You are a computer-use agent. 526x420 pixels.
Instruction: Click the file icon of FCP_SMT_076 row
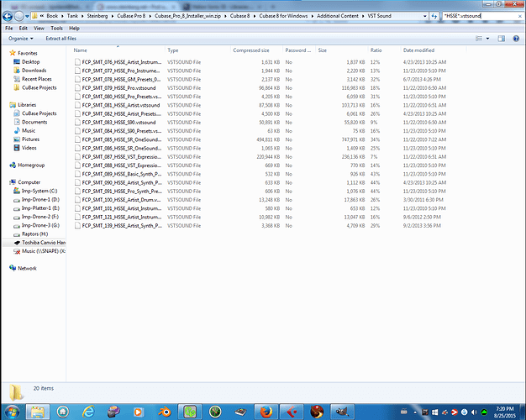click(x=77, y=62)
